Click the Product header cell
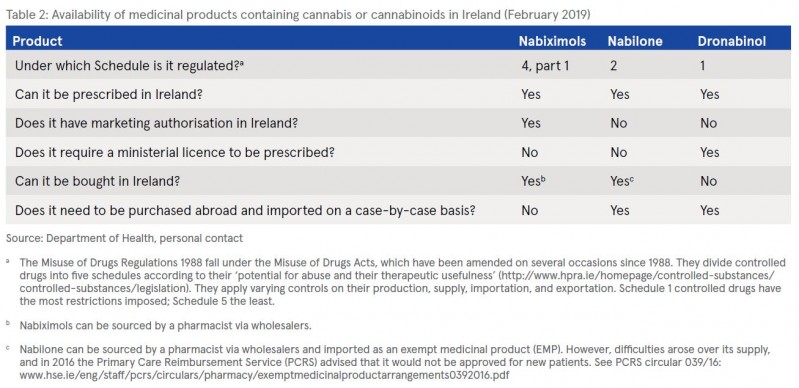This screenshot has width=799, height=388. (37, 41)
